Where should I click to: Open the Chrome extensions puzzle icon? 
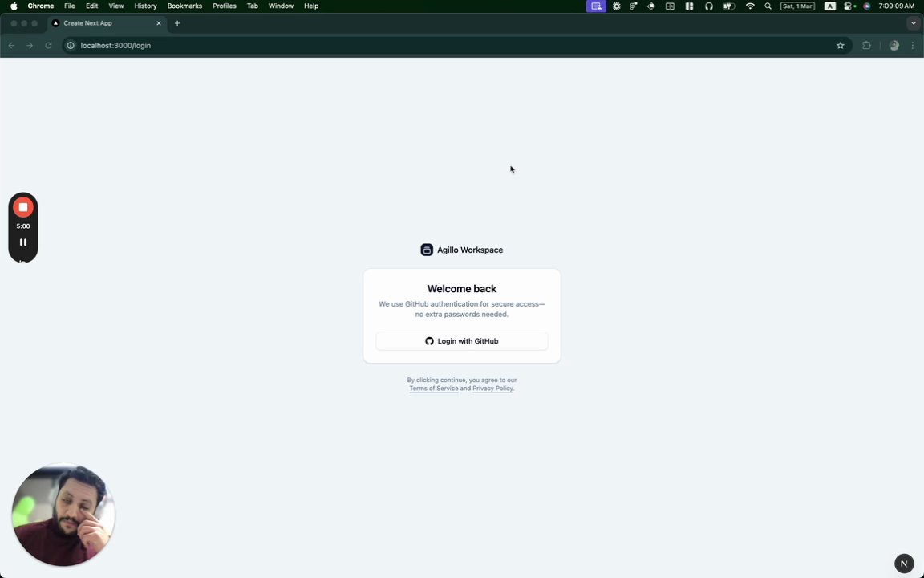866,46
